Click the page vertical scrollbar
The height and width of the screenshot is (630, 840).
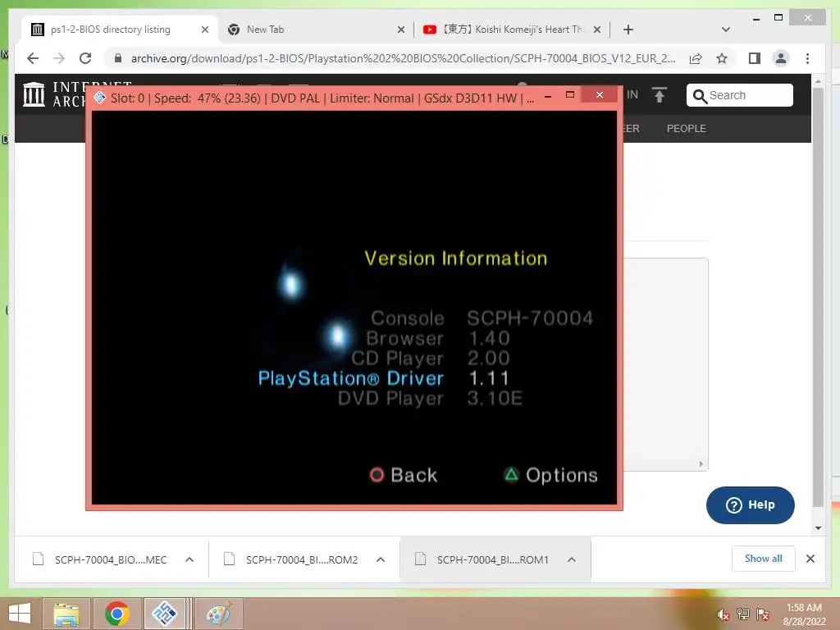click(818, 297)
